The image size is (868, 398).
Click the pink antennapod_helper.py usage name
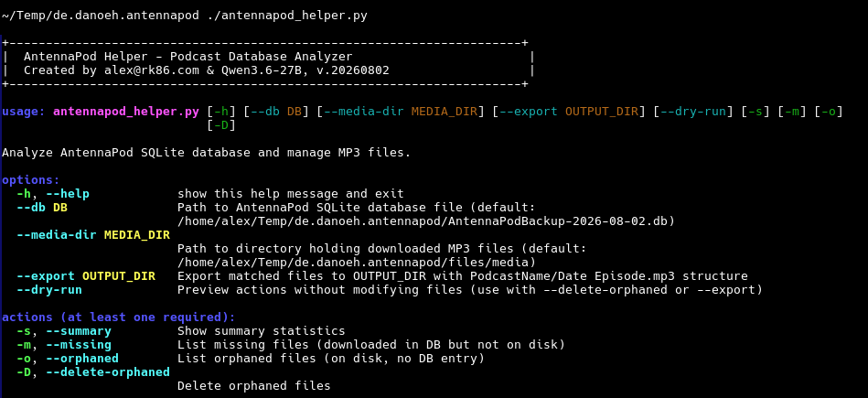[125, 112]
